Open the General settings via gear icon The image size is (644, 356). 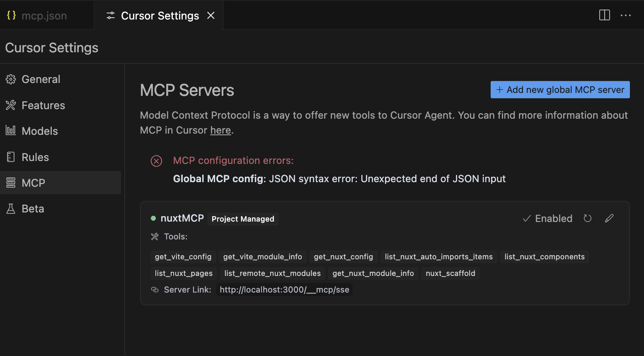pos(11,79)
